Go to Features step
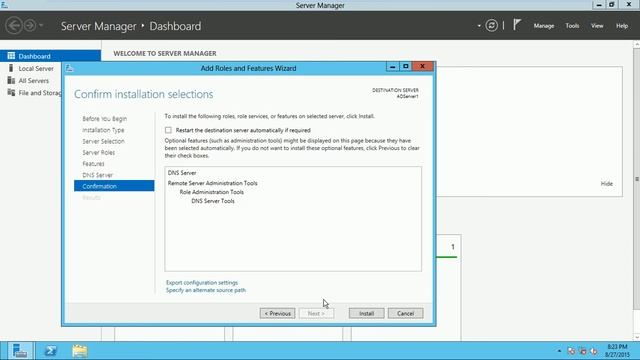The width and height of the screenshot is (640, 360). tap(93, 164)
